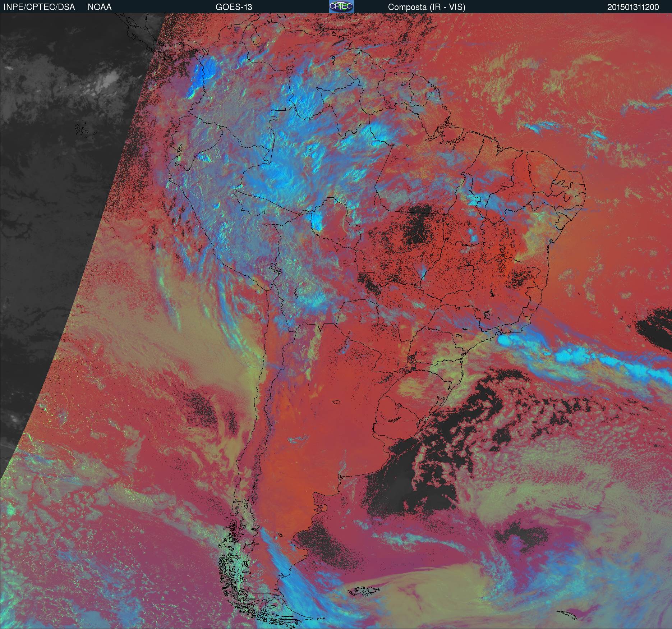Image resolution: width=672 pixels, height=629 pixels.
Task: Click the GOES-13 satellite label
Action: 234,7
